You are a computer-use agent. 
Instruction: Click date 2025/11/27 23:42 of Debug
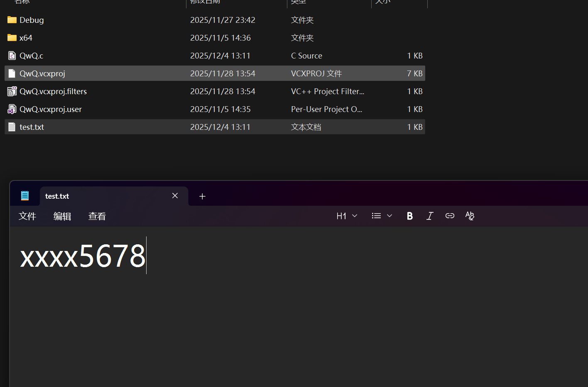[x=223, y=20]
